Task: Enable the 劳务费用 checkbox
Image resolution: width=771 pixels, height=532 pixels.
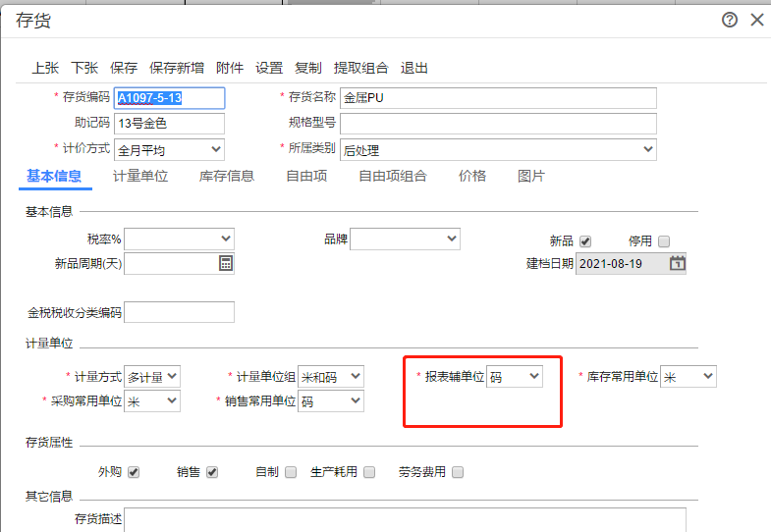Action: tap(458, 472)
